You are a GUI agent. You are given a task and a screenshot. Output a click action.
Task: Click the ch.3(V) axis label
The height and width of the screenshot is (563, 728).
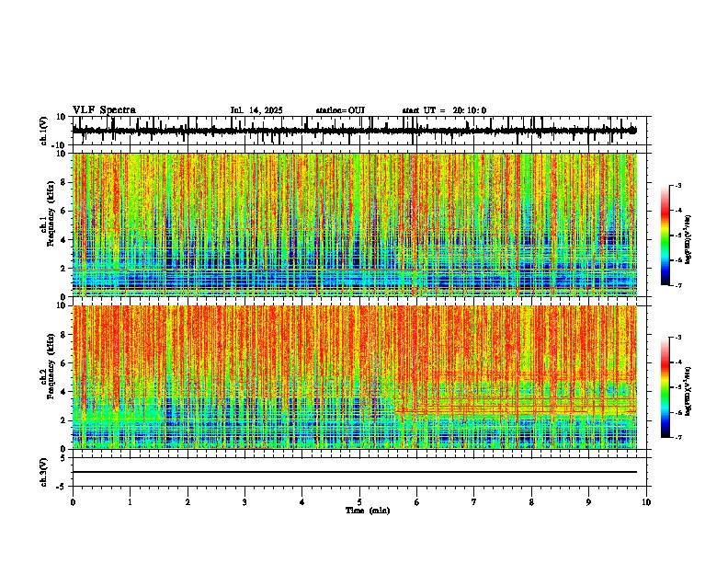(x=44, y=472)
